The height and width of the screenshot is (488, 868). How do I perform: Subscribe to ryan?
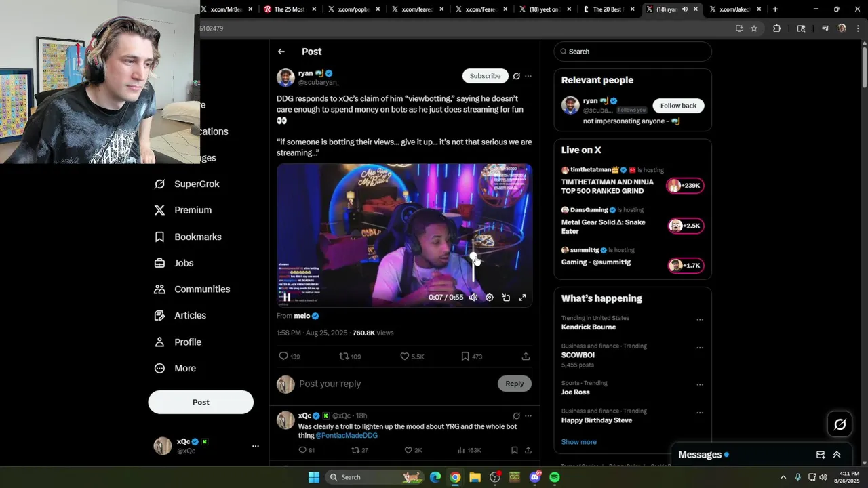coord(485,76)
